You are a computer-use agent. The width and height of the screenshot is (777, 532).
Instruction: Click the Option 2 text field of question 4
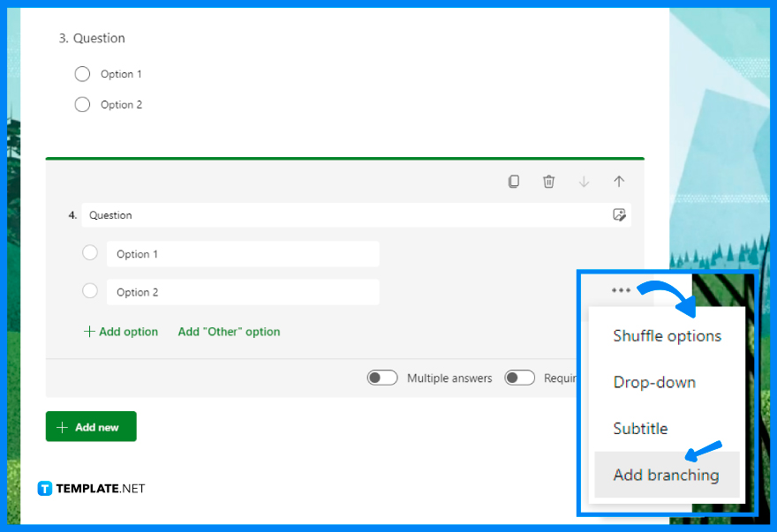(x=243, y=291)
